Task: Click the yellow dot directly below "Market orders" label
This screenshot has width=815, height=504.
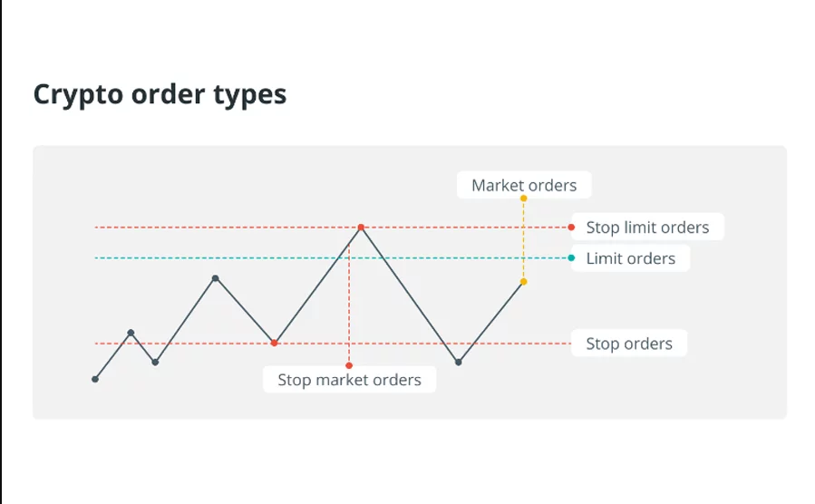Action: point(524,198)
